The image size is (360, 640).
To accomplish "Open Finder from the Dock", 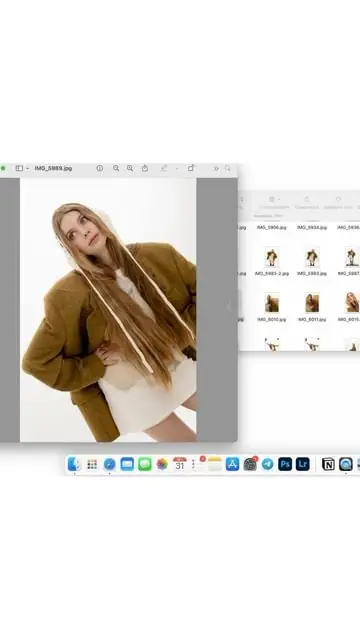I will (x=74, y=464).
